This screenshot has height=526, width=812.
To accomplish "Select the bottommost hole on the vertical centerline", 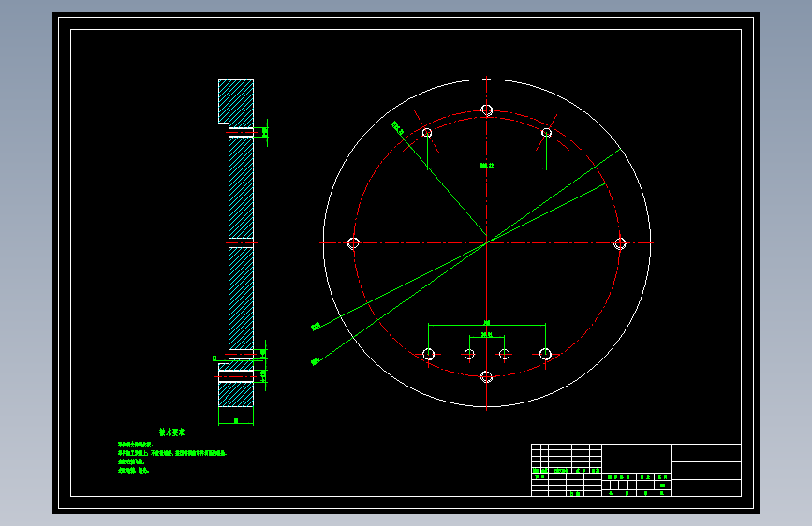I will [486, 376].
